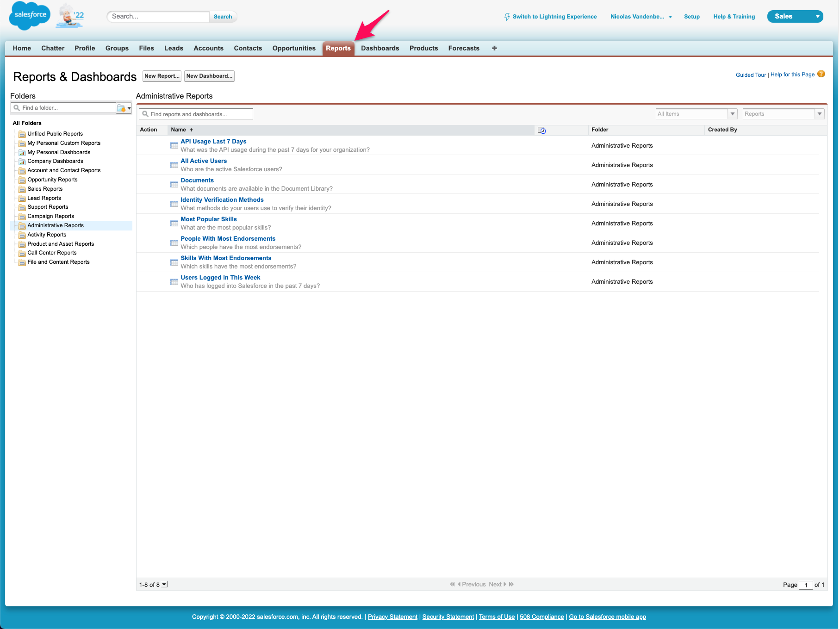Click the dashboard folder icon for Company Dashboards

[x=22, y=162]
